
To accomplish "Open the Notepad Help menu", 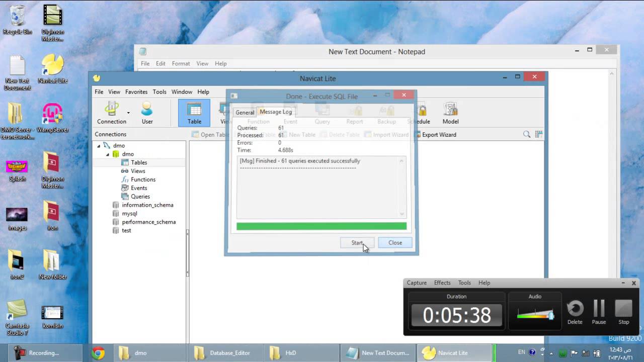I will [x=221, y=64].
